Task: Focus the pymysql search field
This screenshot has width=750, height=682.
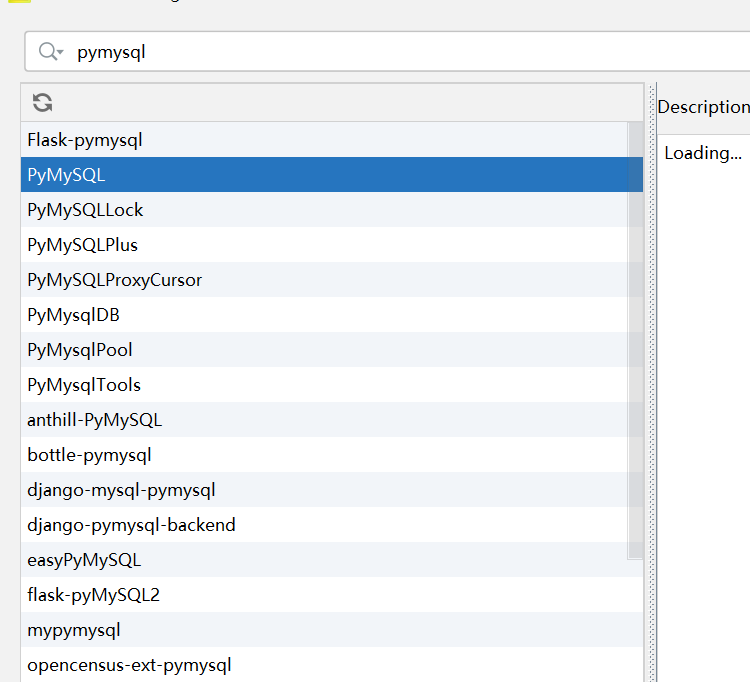Action: click(387, 52)
